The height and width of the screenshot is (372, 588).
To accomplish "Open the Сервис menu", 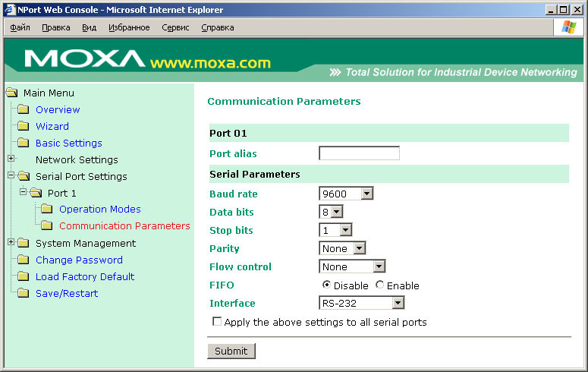I will (176, 27).
